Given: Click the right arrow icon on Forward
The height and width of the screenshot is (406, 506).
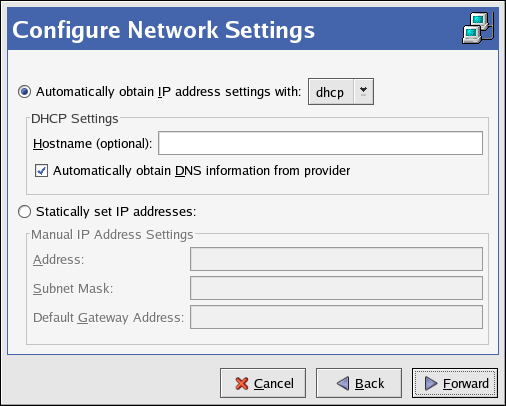Looking at the screenshot, I should click(431, 383).
